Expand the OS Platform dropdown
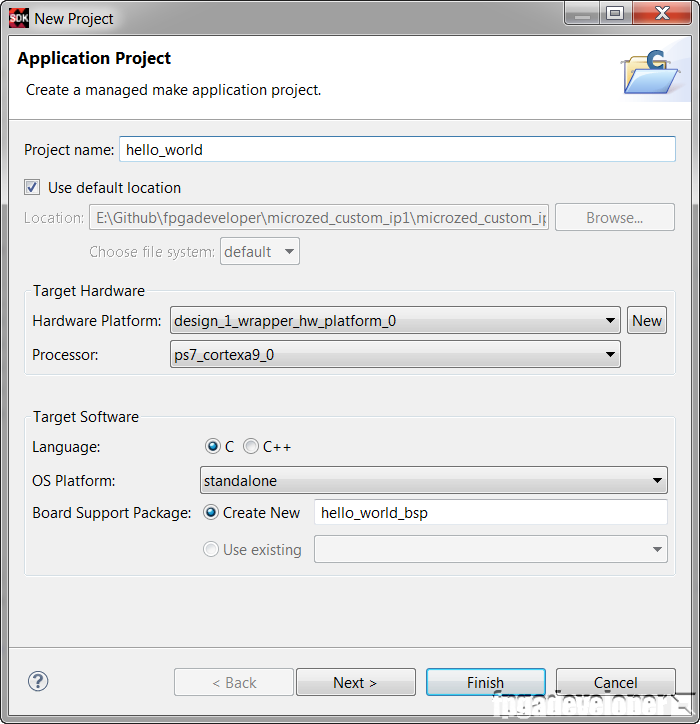Viewport: 700px width, 724px height. (x=434, y=480)
